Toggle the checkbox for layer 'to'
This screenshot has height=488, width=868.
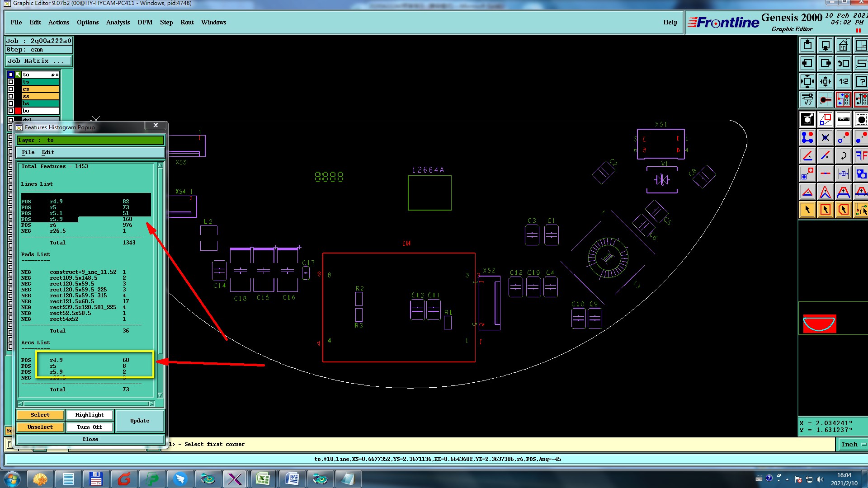tap(11, 75)
